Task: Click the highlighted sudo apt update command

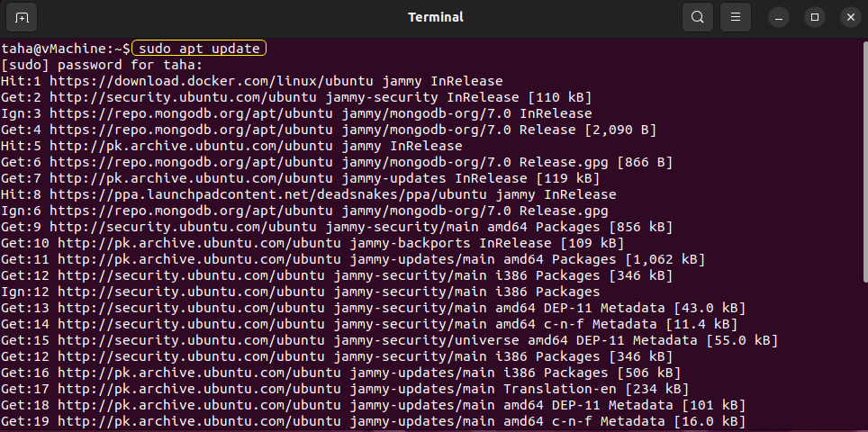Action: point(199,49)
